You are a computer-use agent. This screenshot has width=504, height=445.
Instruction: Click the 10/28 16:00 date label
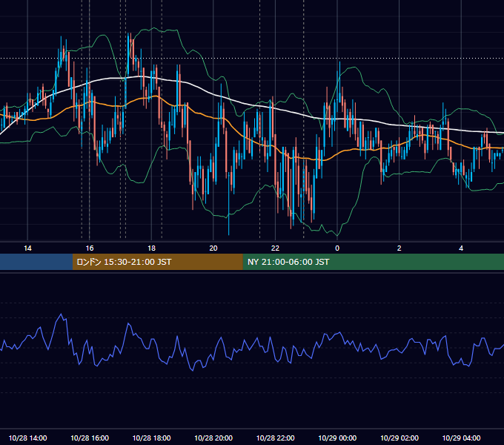click(90, 438)
